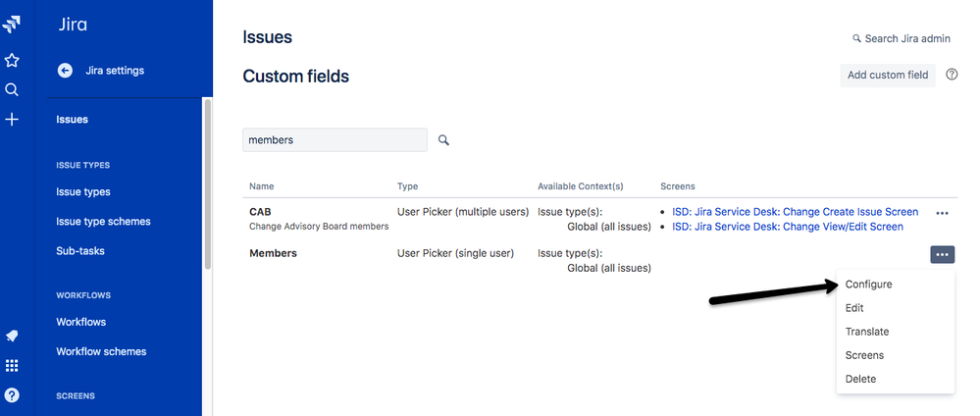
Task: Click the help question mark in left rail
Action: 11,394
